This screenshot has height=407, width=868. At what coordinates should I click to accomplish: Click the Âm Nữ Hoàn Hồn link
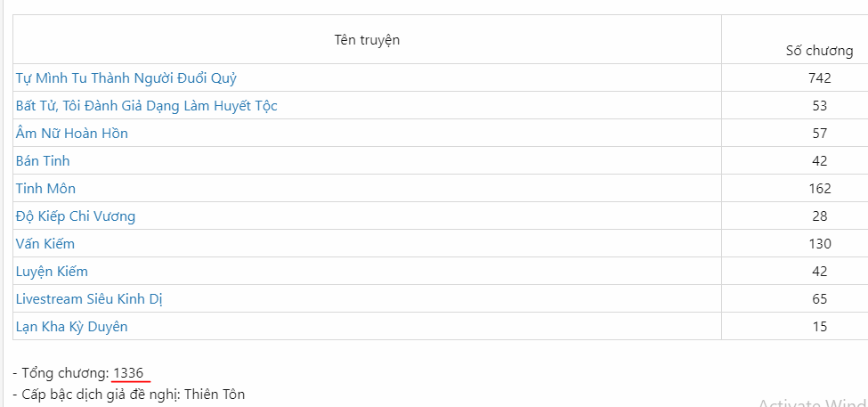pyautogui.click(x=72, y=134)
